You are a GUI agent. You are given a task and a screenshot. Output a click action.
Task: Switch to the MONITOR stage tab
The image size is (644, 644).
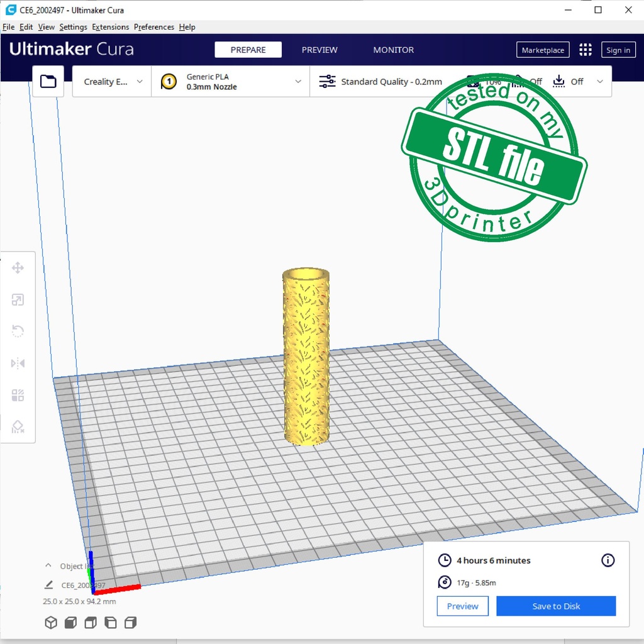tap(394, 50)
